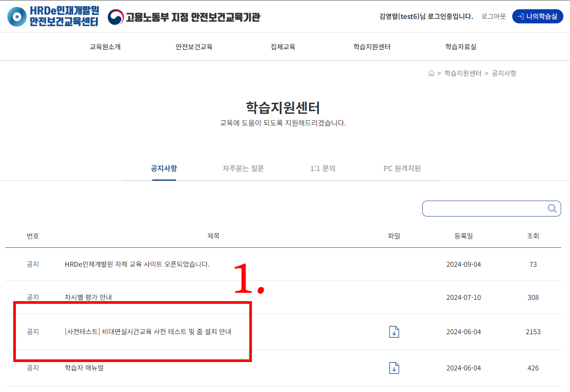Click inside the notice search field
Screen dimensions: 570x392
click(x=483, y=209)
